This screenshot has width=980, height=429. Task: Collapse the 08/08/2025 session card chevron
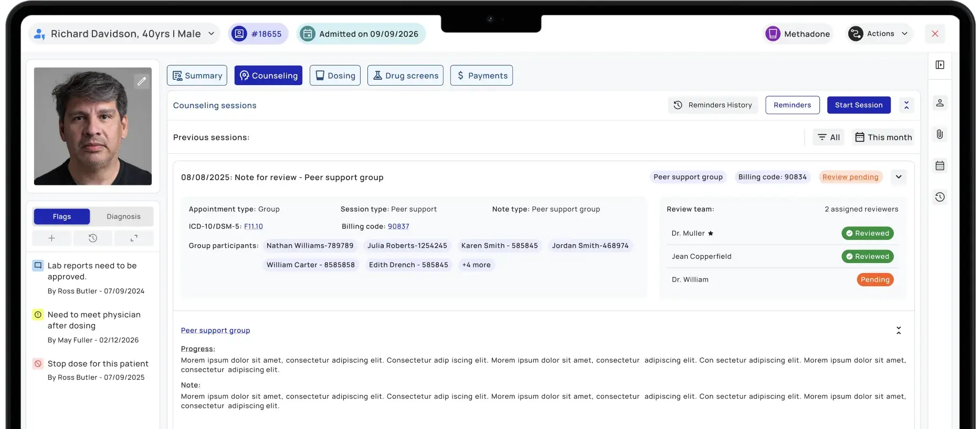click(899, 177)
